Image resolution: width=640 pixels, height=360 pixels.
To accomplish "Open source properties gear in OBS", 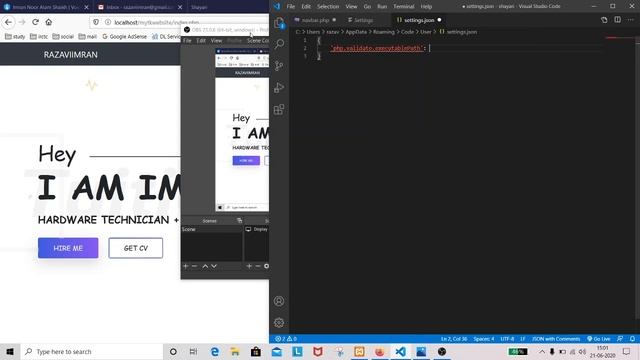I will pyautogui.click(x=267, y=266).
